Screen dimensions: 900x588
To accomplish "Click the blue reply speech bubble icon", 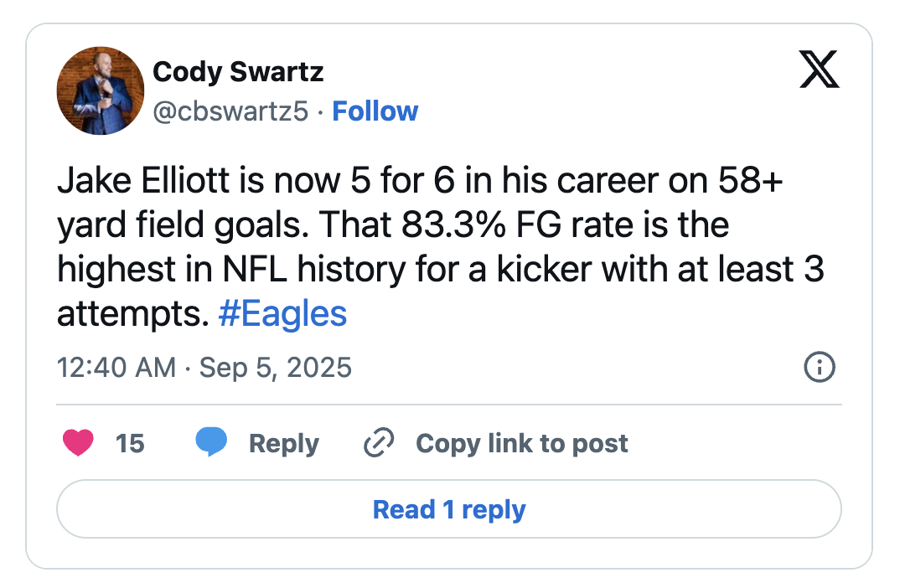I will (x=212, y=442).
